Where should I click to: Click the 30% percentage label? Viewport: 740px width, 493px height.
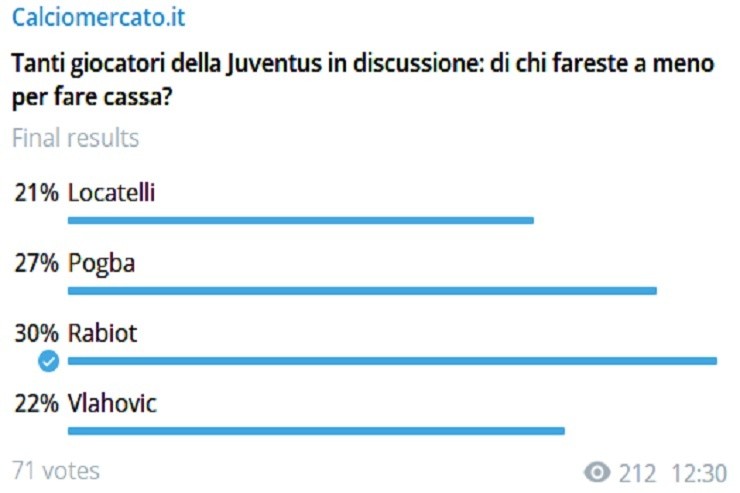tap(37, 334)
